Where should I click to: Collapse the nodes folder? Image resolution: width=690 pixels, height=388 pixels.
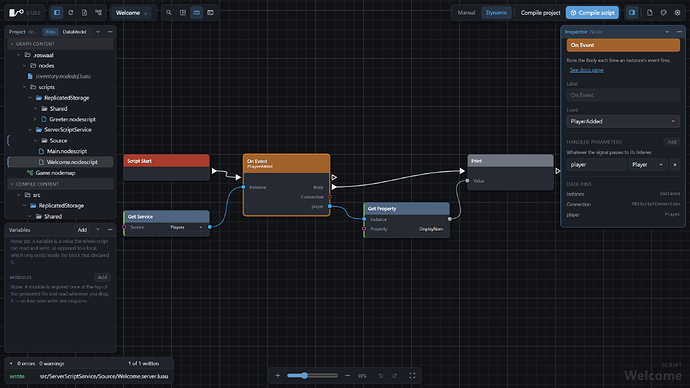click(24, 66)
